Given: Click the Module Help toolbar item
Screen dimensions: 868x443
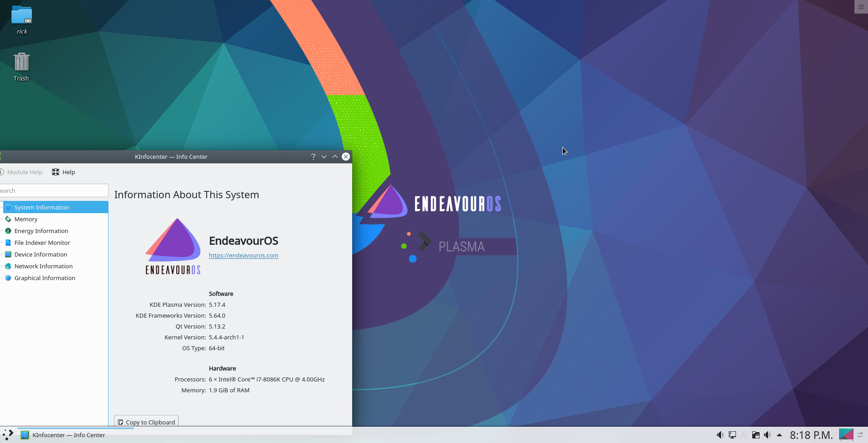Looking at the screenshot, I should tap(21, 172).
